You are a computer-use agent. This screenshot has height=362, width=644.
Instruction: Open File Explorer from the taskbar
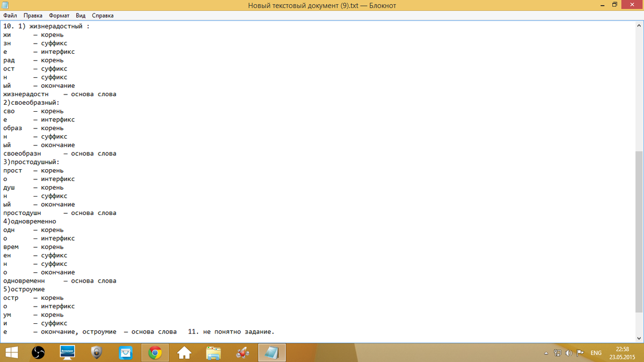213,352
